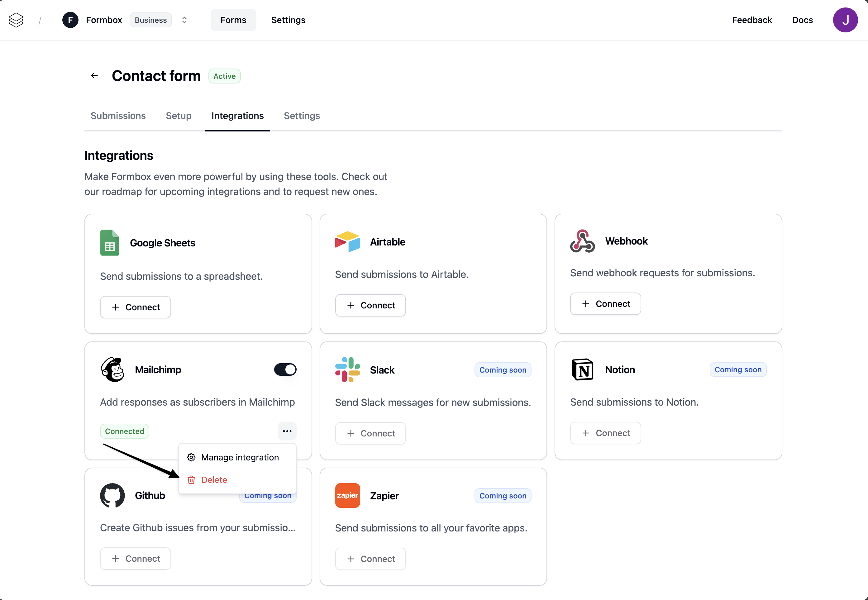Open the Mailchimp three-dot options menu
868x600 pixels.
click(287, 431)
